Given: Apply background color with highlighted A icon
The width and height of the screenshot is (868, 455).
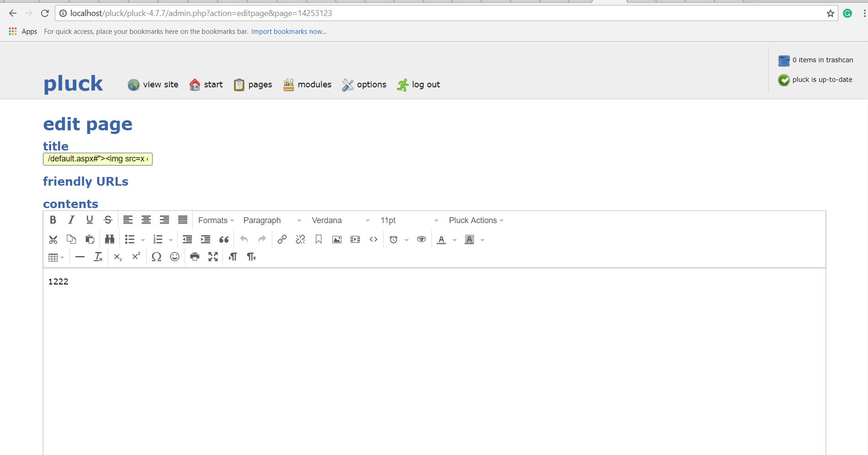Looking at the screenshot, I should coord(469,239).
